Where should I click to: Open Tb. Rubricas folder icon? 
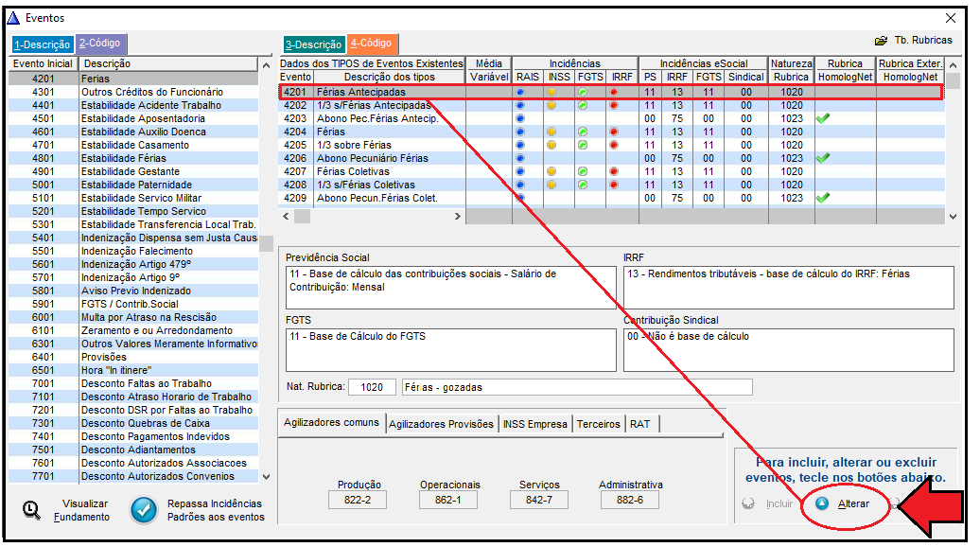coord(882,41)
